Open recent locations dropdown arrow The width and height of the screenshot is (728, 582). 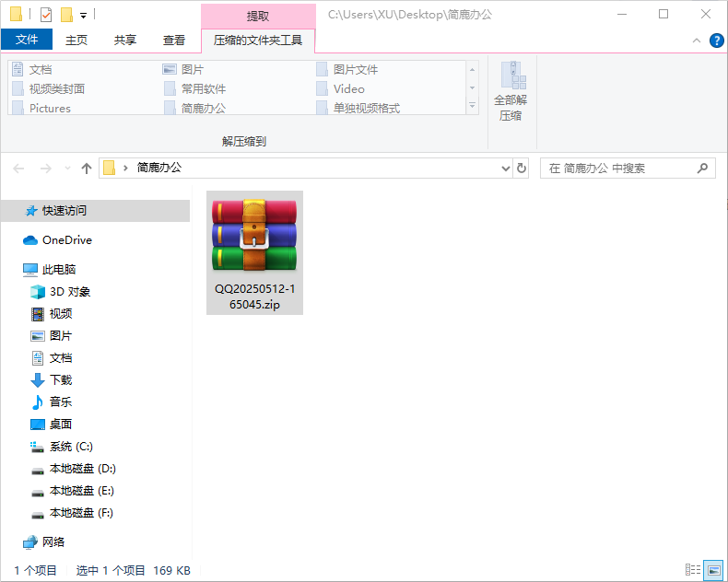pos(67,168)
